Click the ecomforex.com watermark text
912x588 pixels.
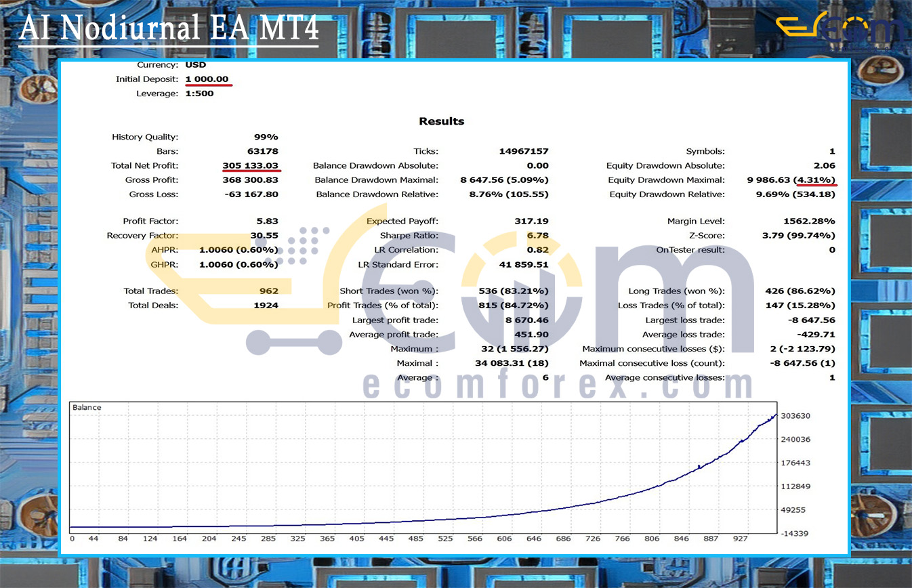(557, 385)
